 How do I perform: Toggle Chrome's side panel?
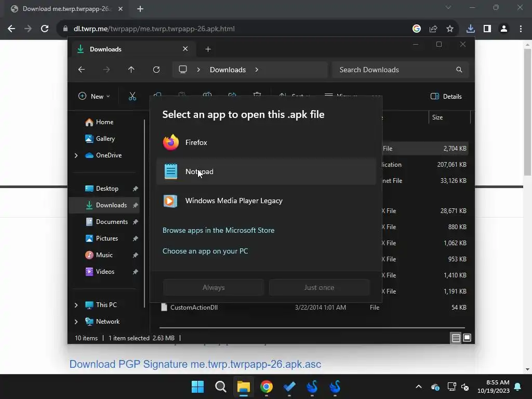click(x=487, y=29)
